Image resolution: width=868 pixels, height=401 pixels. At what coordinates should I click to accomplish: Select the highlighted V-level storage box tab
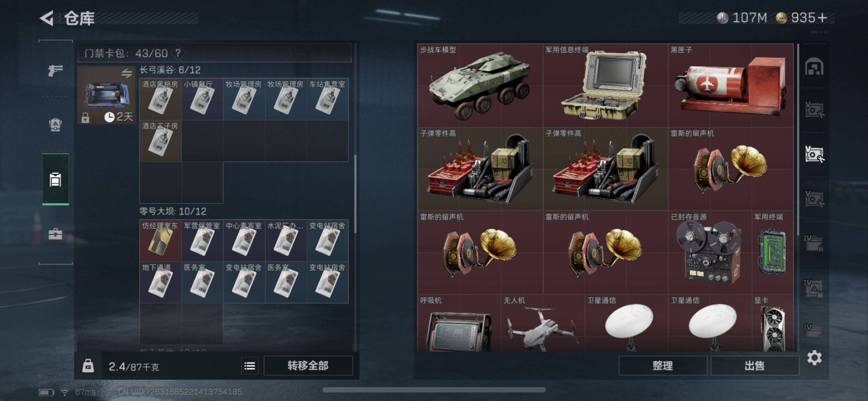coord(814,154)
